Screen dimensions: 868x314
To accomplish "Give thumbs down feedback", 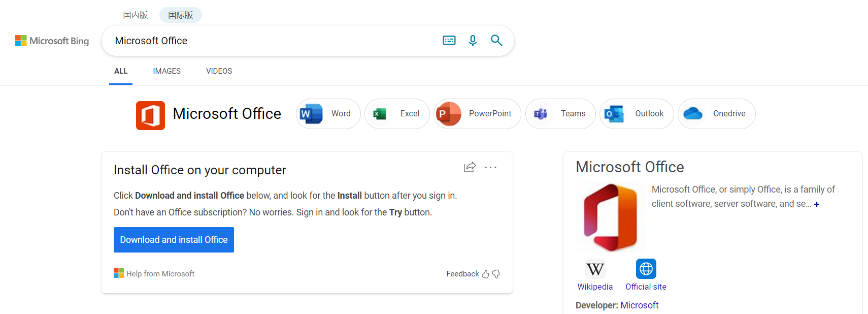I will coord(496,274).
